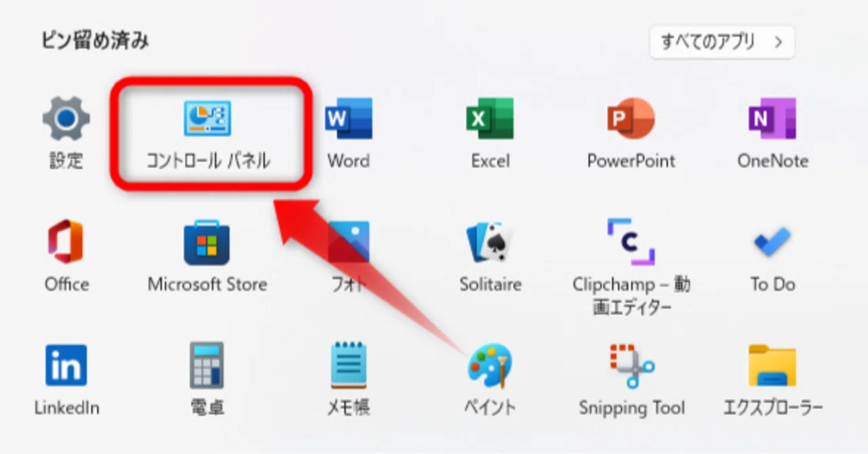Launch the LinkedIn icon
This screenshot has width=868, height=454.
click(66, 366)
